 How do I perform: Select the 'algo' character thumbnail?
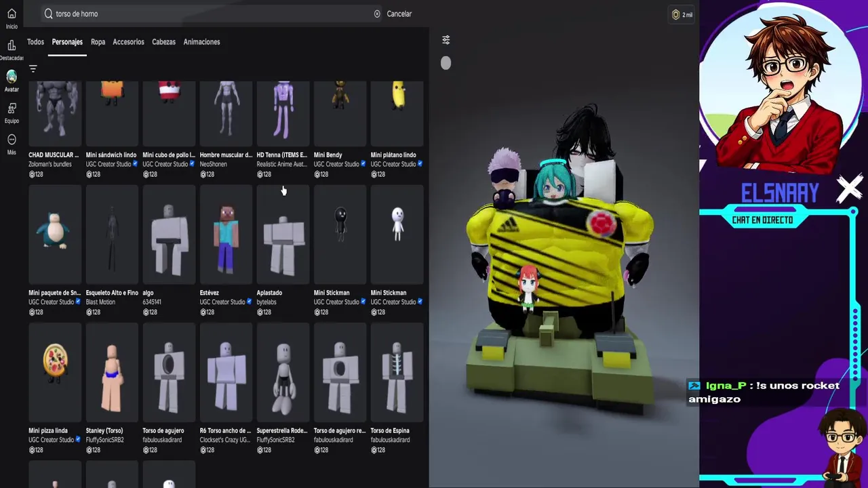(169, 235)
